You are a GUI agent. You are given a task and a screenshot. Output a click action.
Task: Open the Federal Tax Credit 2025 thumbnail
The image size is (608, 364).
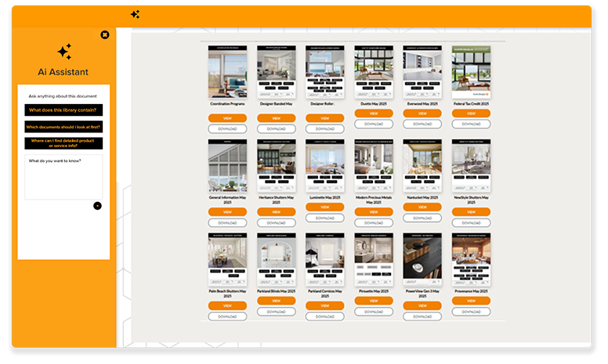[x=471, y=72]
